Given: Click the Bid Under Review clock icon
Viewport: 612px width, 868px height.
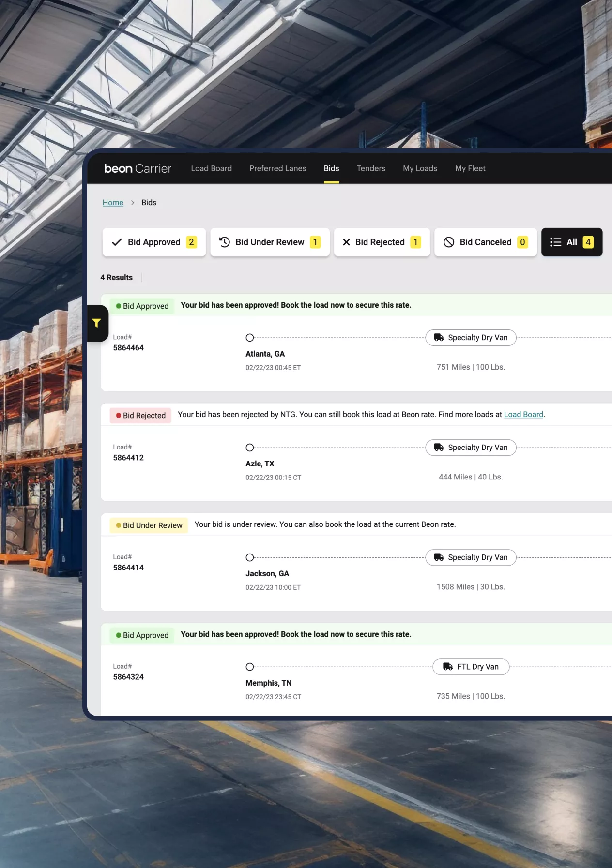Looking at the screenshot, I should [224, 242].
